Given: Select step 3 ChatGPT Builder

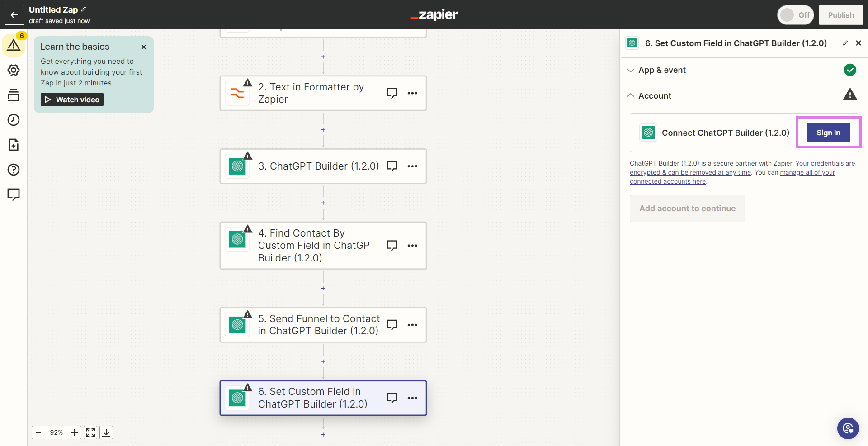Looking at the screenshot, I should 323,166.
